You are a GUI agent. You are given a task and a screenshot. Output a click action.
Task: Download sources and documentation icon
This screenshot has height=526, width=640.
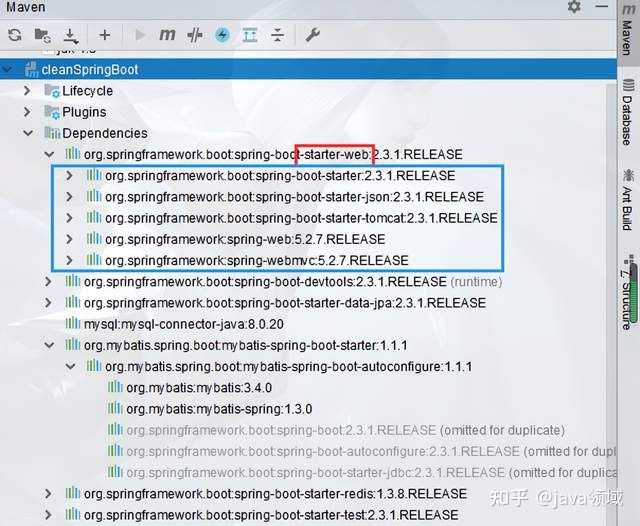click(x=71, y=36)
